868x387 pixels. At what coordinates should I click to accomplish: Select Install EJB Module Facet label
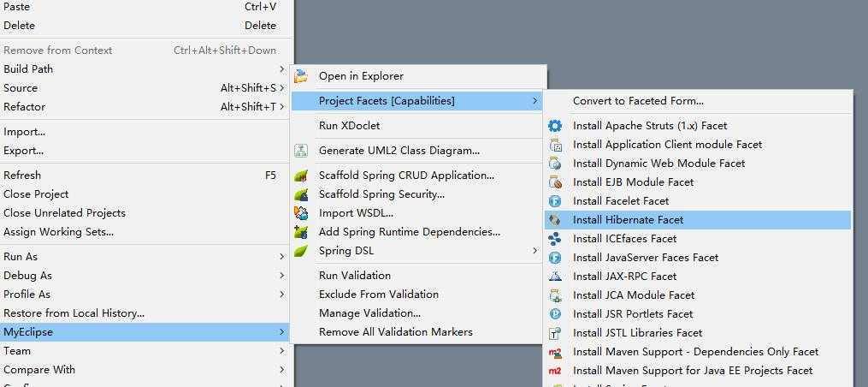pos(633,182)
